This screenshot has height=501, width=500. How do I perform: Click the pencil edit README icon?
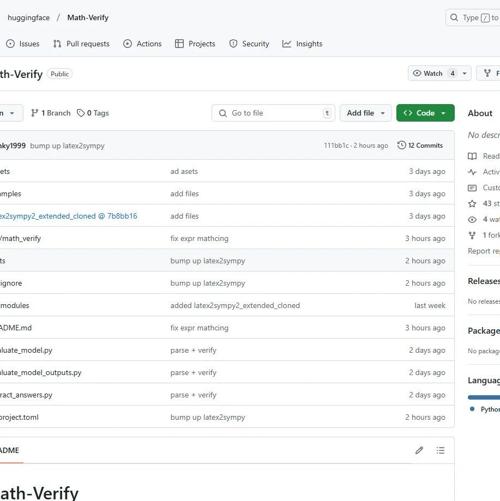419,450
